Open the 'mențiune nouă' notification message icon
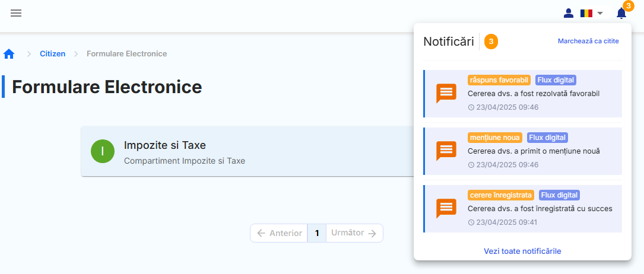Viewport: 644px width, 274px height. (x=446, y=151)
